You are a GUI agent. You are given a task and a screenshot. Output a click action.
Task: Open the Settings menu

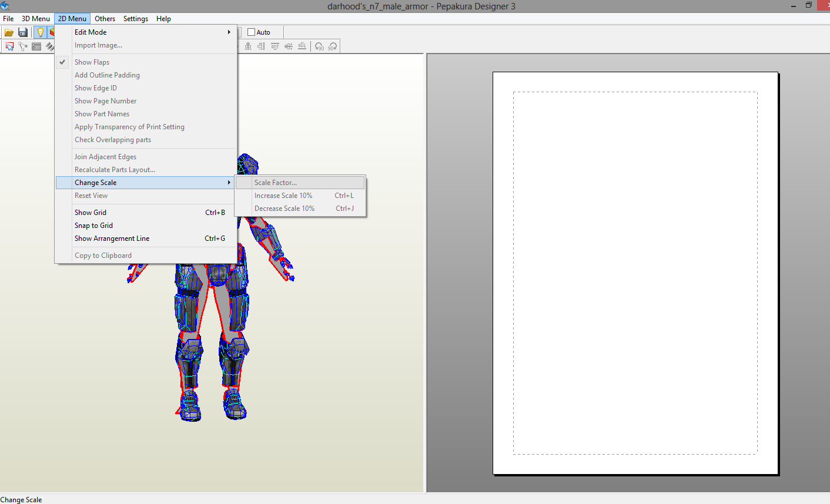coord(136,19)
